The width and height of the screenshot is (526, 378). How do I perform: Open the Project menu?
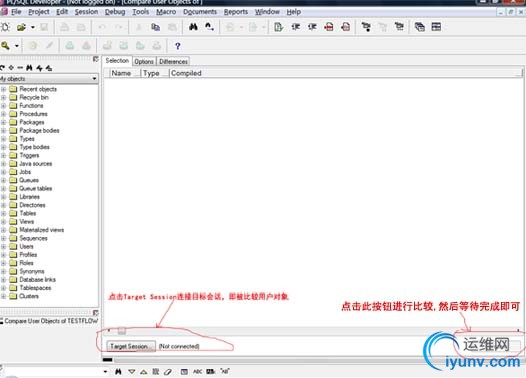tap(39, 12)
